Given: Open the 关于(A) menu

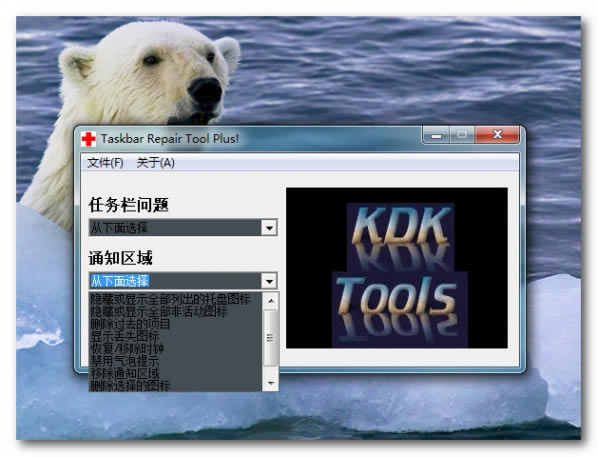Looking at the screenshot, I should coord(156,163).
